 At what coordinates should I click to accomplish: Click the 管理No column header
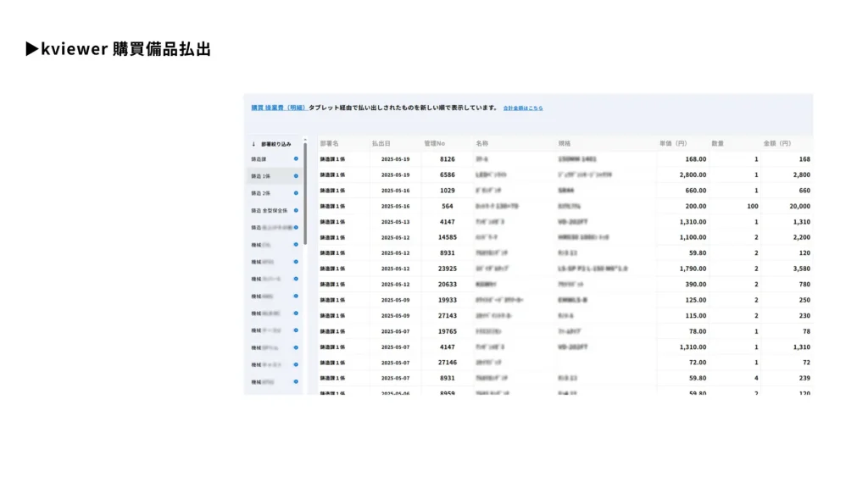click(435, 143)
